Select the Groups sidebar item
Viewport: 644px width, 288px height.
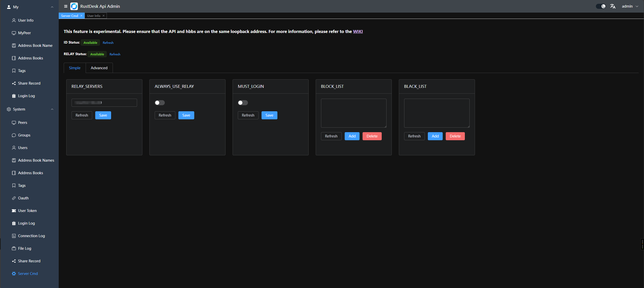click(x=24, y=135)
